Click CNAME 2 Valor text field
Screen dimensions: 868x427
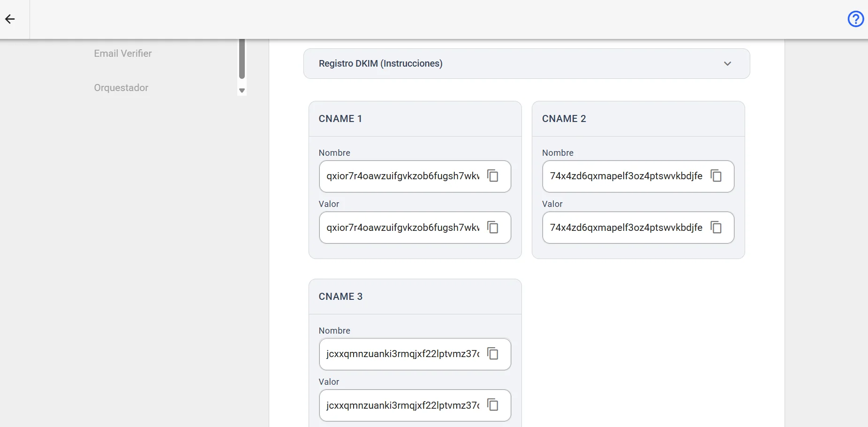coord(638,228)
